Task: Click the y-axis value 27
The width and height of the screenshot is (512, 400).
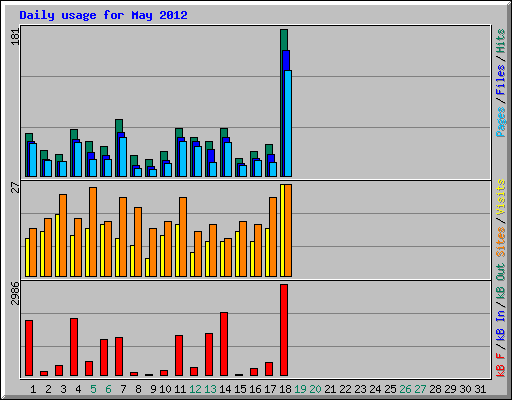Action: [x=15, y=188]
